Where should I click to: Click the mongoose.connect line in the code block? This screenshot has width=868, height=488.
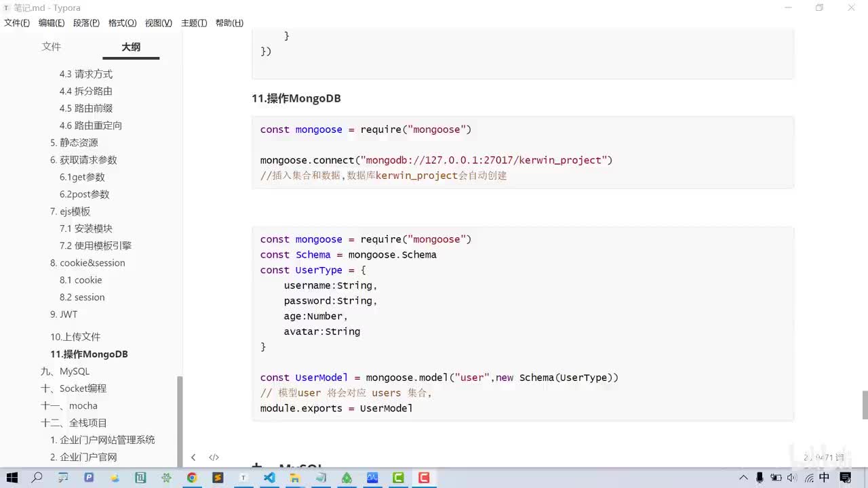[x=437, y=160]
